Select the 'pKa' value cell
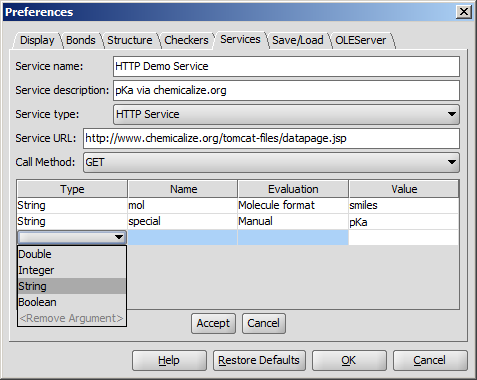Screen dimensions: 477x380 tap(404, 222)
